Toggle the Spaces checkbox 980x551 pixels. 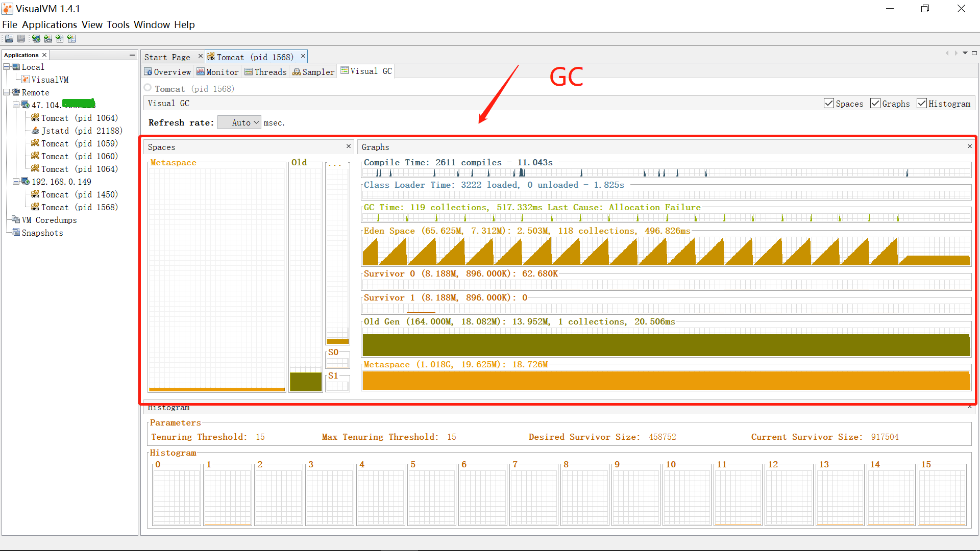click(829, 103)
